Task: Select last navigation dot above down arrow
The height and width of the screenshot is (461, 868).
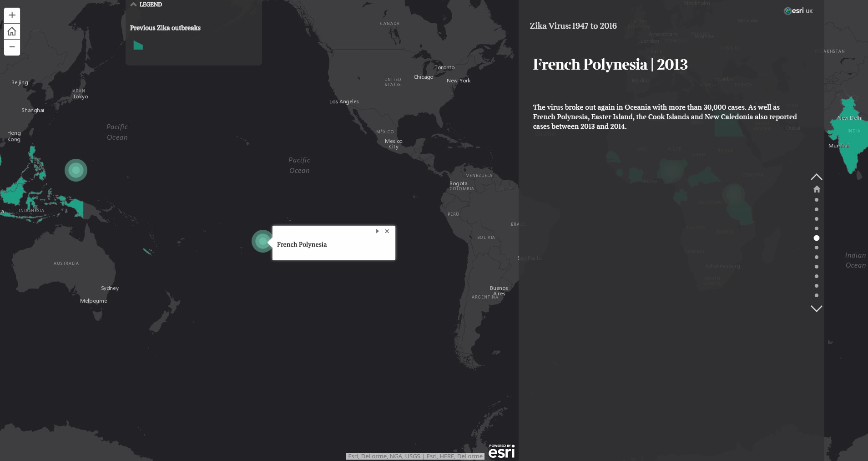Action: point(817,295)
